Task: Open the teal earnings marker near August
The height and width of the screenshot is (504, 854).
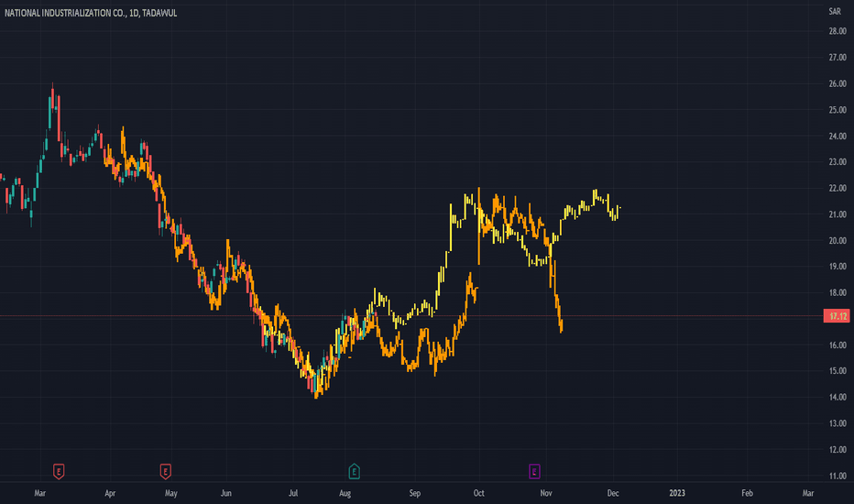Action: click(354, 471)
